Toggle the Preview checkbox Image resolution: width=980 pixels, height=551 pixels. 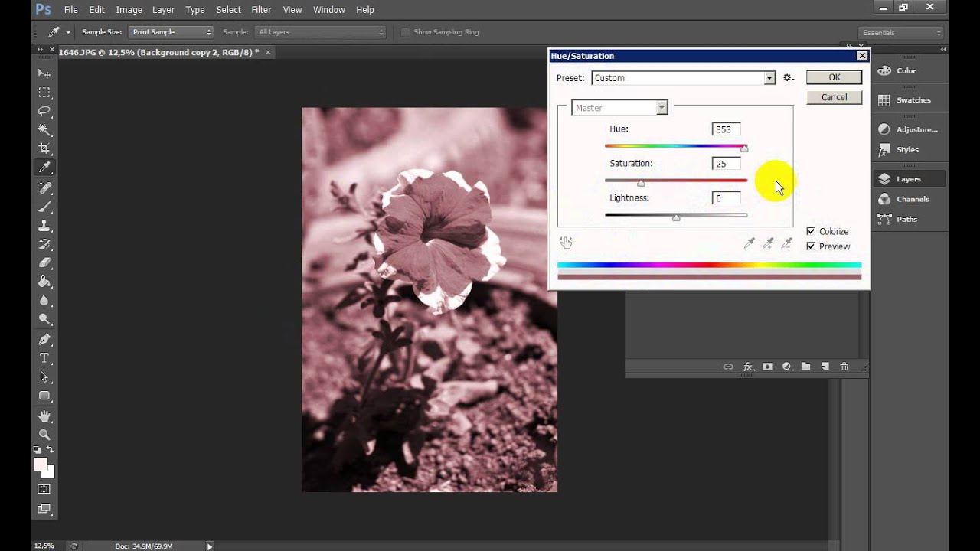click(x=811, y=246)
